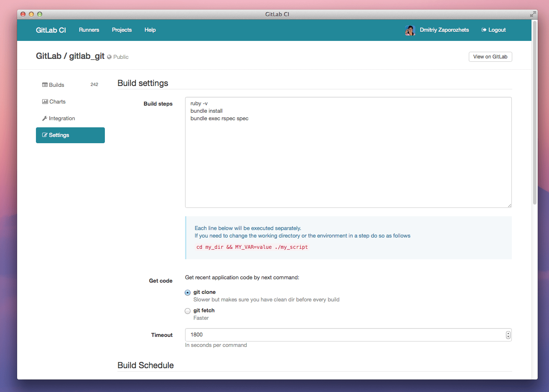Click the 'Faster' description under git fetch

click(x=201, y=318)
